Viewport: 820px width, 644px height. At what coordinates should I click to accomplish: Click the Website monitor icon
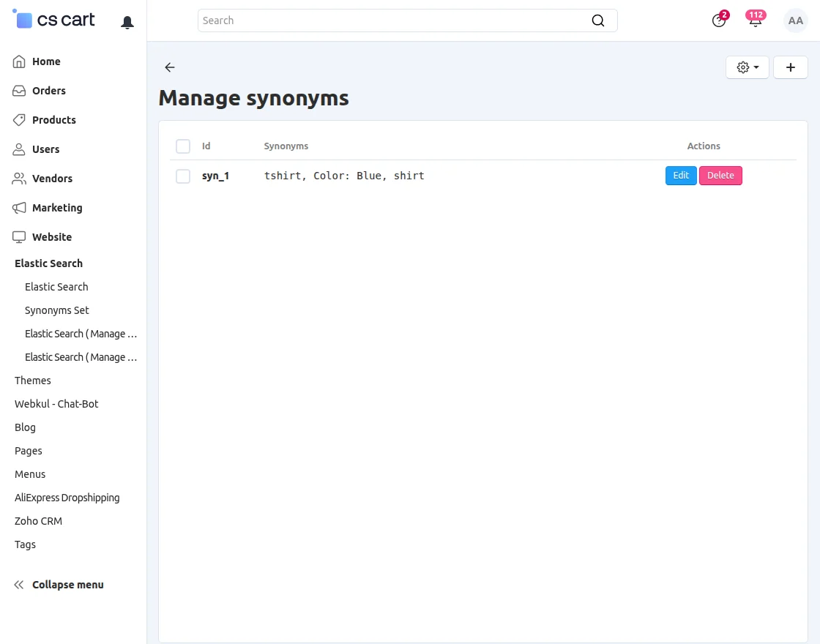(x=19, y=237)
